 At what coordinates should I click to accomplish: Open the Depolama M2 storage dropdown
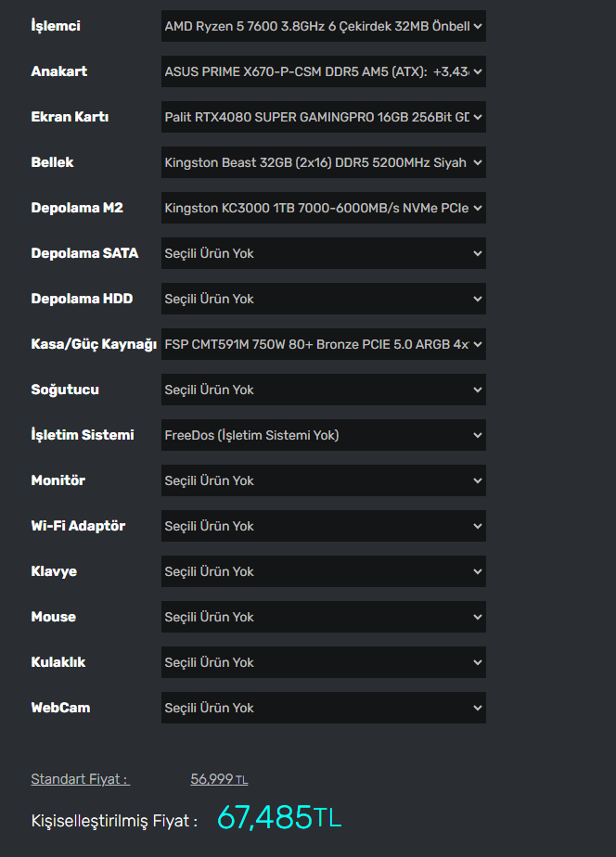point(323,208)
